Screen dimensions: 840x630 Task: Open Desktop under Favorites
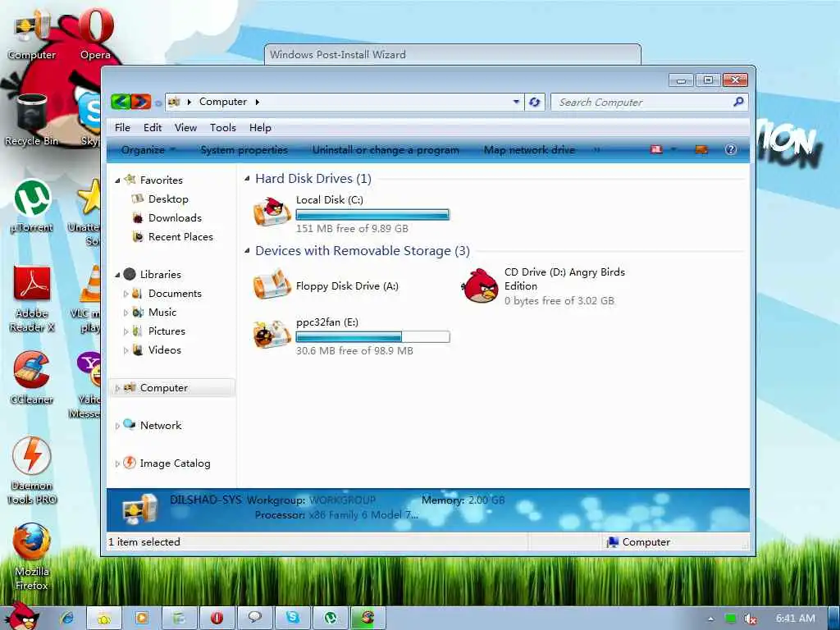tap(168, 199)
